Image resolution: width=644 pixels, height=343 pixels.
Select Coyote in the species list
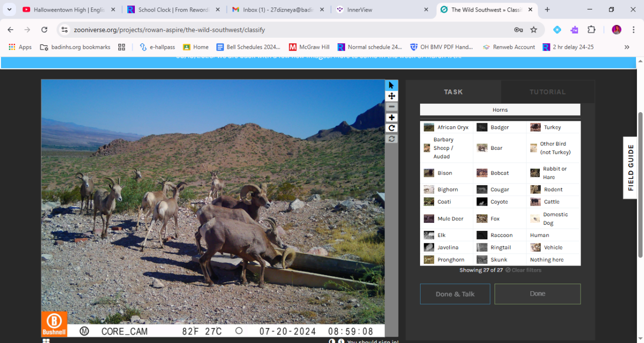pyautogui.click(x=500, y=202)
